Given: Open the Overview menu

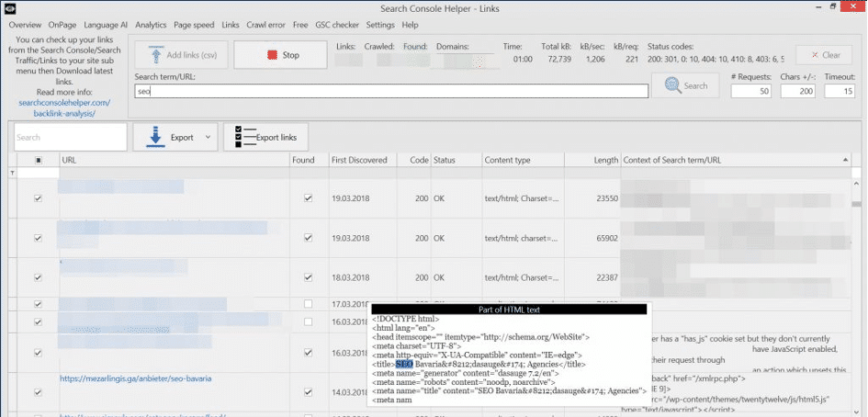Looking at the screenshot, I should (x=25, y=25).
